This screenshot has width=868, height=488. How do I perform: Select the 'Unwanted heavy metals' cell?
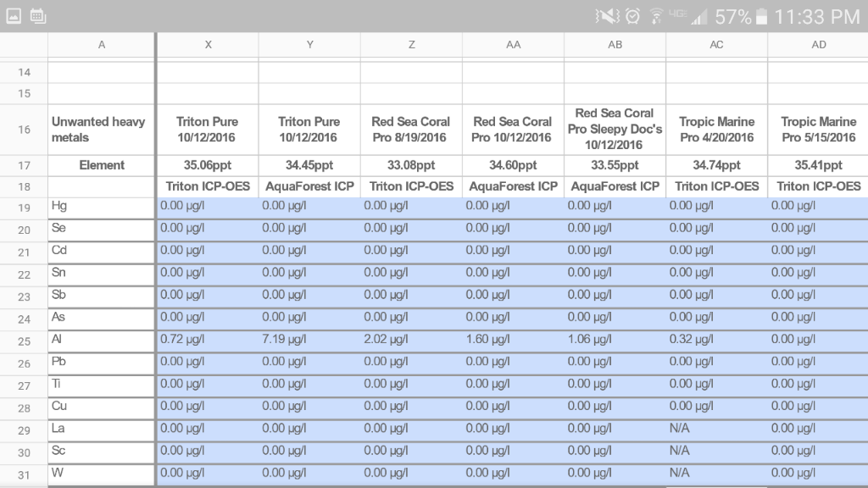pos(102,130)
